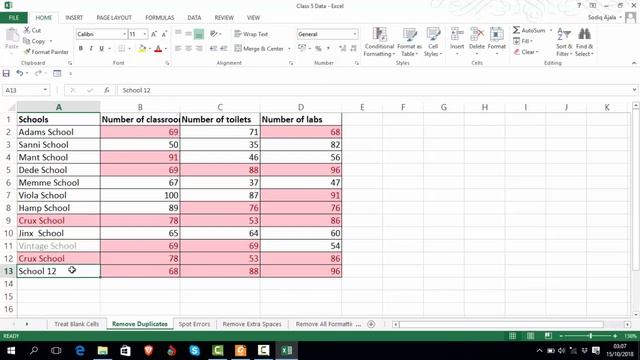Switch to the DATA tab
The height and width of the screenshot is (360, 640).
194,18
